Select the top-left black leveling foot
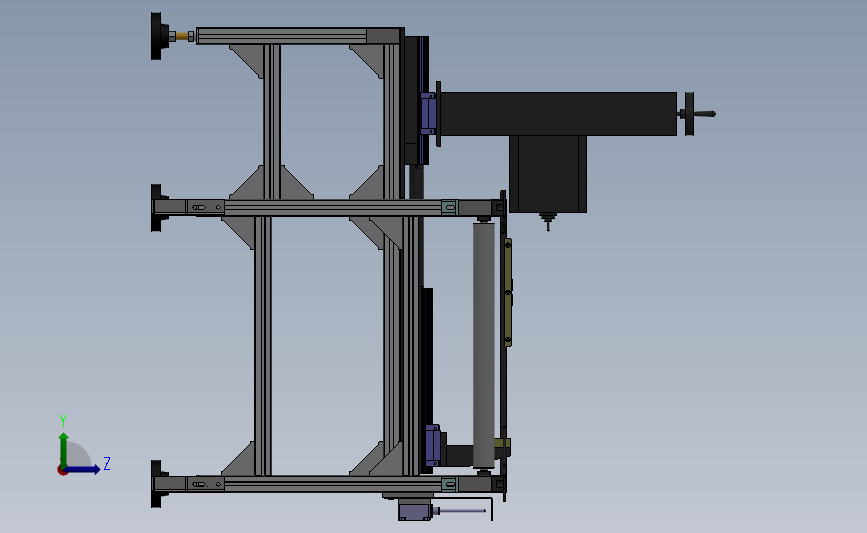This screenshot has width=867, height=533. [158, 36]
